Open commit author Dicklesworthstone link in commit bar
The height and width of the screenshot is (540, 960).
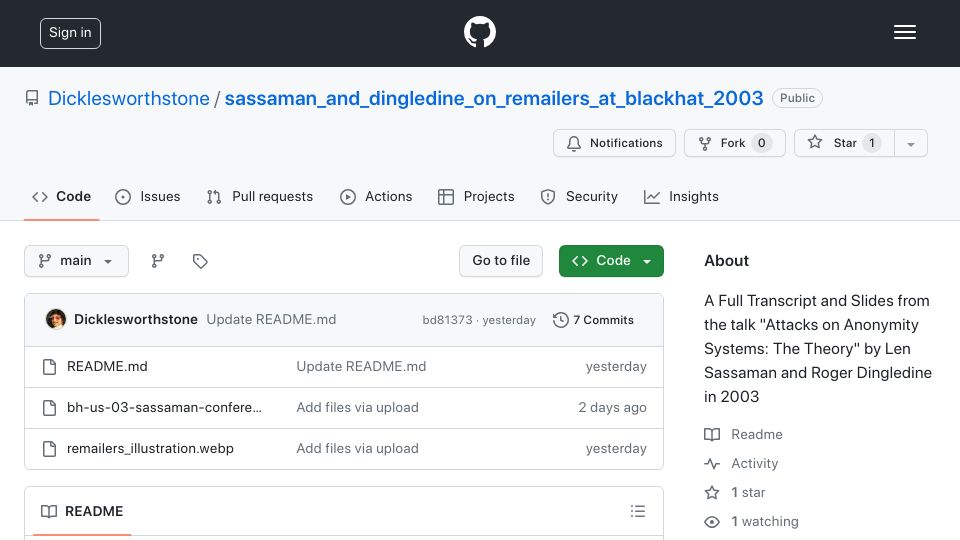[x=136, y=320]
